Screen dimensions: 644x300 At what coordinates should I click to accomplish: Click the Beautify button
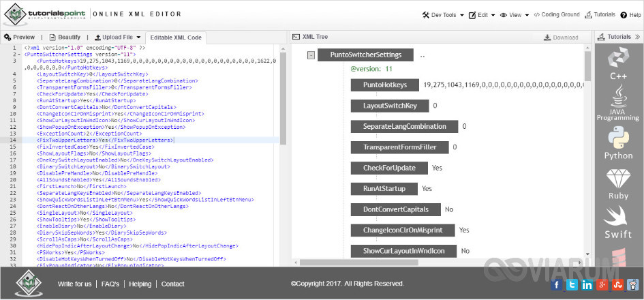pos(65,37)
